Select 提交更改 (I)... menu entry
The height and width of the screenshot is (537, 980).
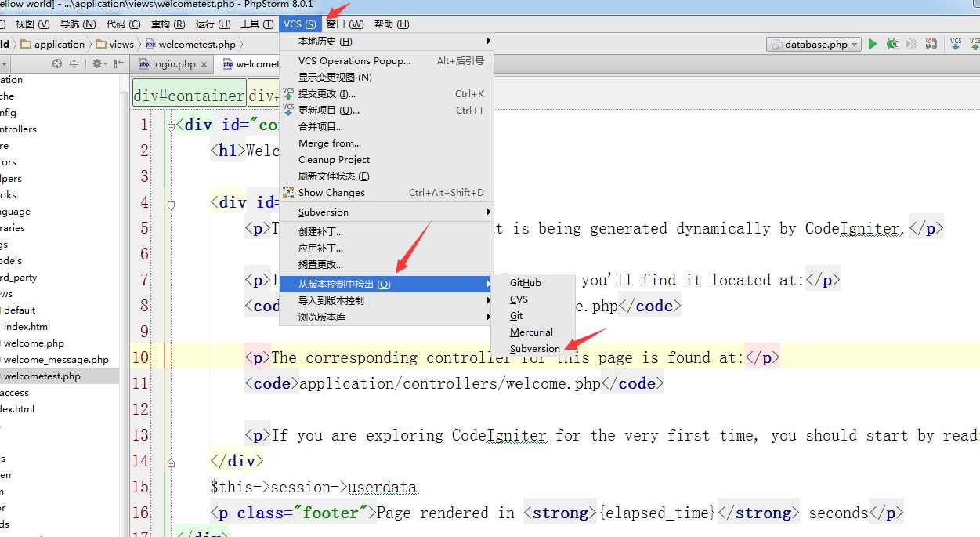(x=387, y=94)
